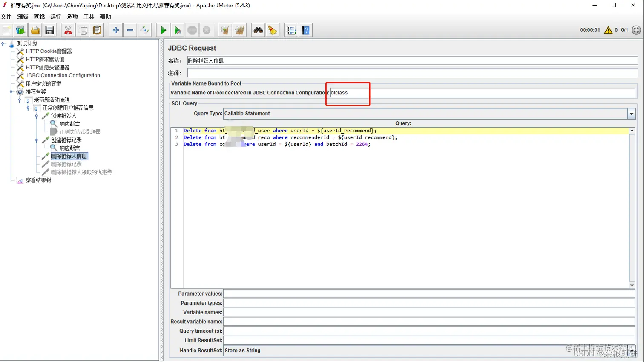Click the Clear broom icon
Viewport: 644px width, 362px height.
(225, 30)
